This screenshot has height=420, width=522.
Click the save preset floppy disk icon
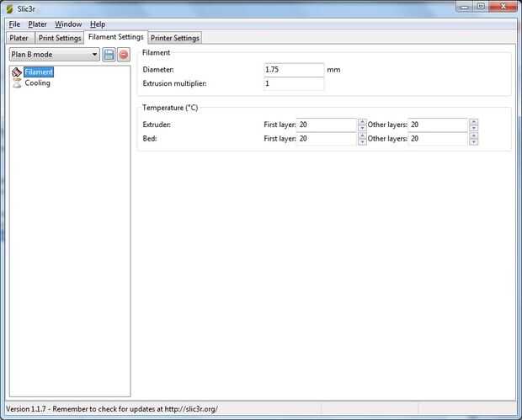coord(109,55)
